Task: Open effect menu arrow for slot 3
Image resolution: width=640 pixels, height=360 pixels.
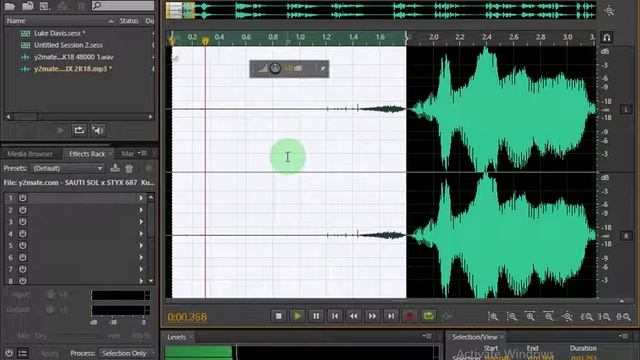Action: click(141, 222)
